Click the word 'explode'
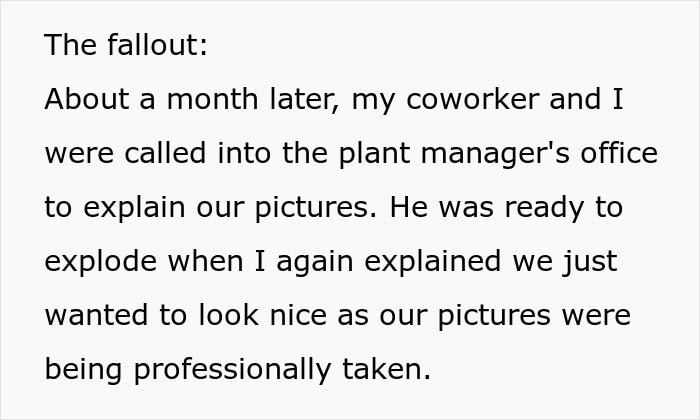This screenshot has width=700, height=420. (x=100, y=263)
